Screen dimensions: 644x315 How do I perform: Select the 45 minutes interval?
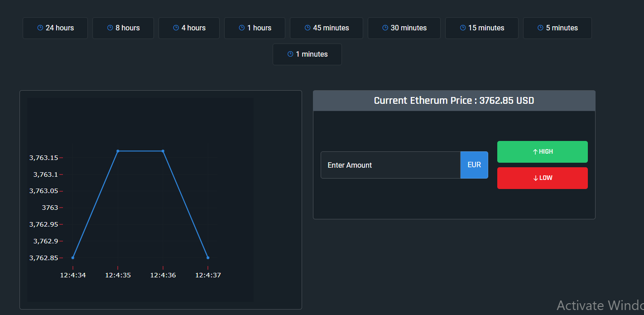click(327, 28)
